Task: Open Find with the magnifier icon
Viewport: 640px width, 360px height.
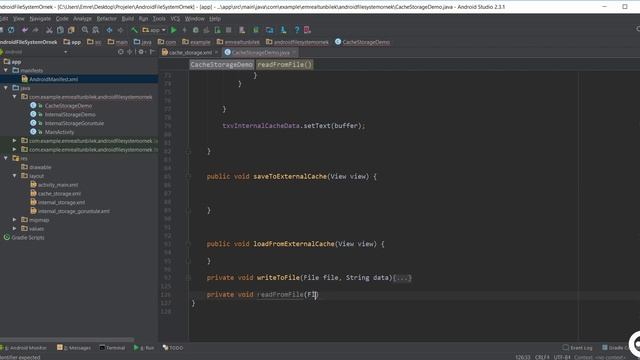Action: pos(84,30)
